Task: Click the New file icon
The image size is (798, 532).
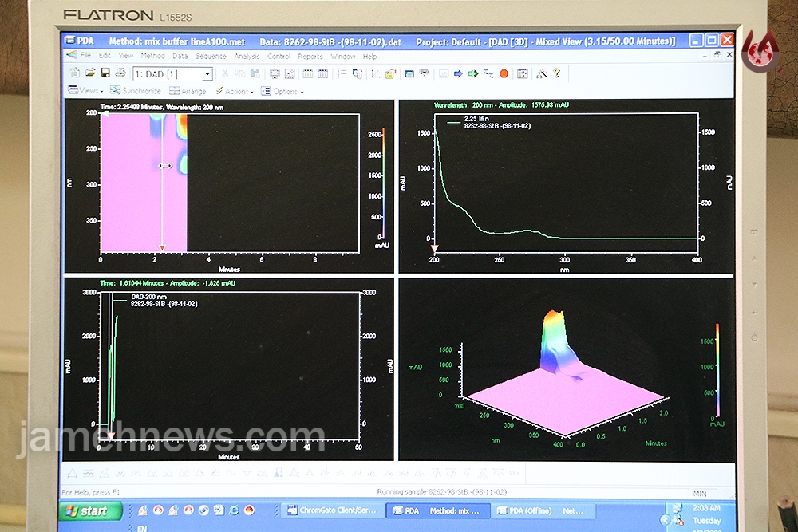Action: coord(75,73)
